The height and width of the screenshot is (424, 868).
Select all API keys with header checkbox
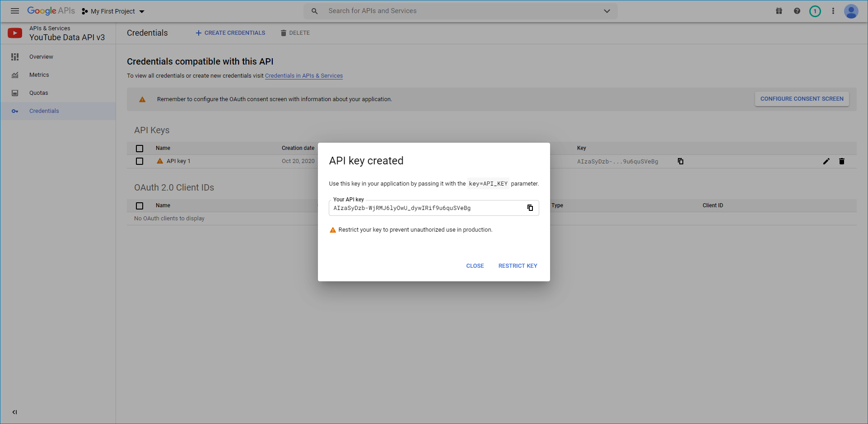pos(140,148)
